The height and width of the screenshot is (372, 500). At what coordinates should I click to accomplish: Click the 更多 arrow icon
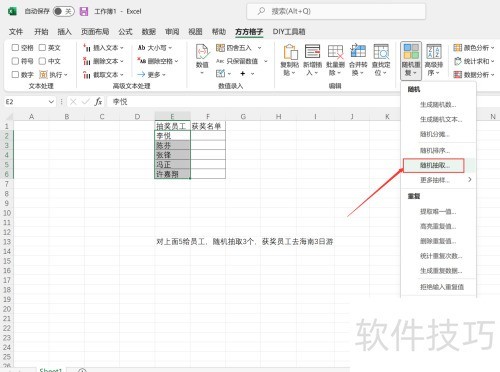[x=141, y=74]
